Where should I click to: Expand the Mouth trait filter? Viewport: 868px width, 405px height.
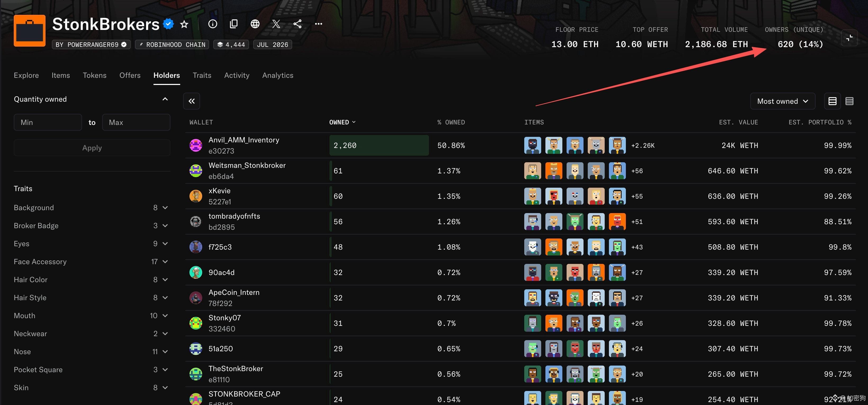[x=165, y=316]
